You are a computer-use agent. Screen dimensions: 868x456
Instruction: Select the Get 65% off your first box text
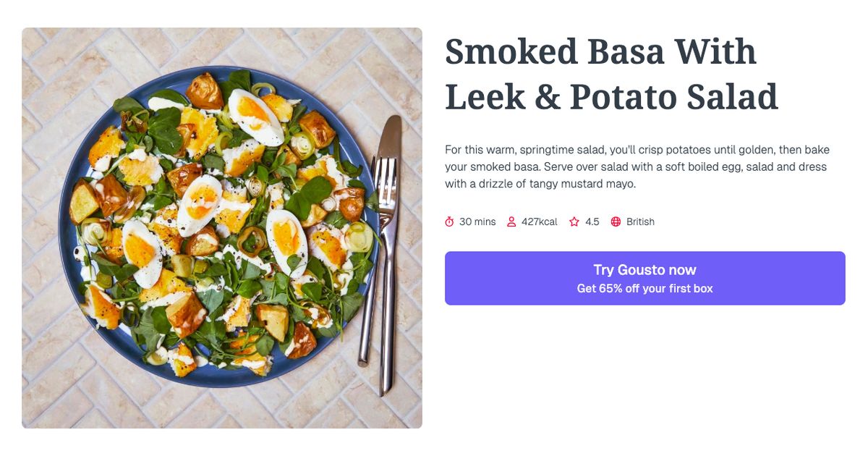point(644,287)
